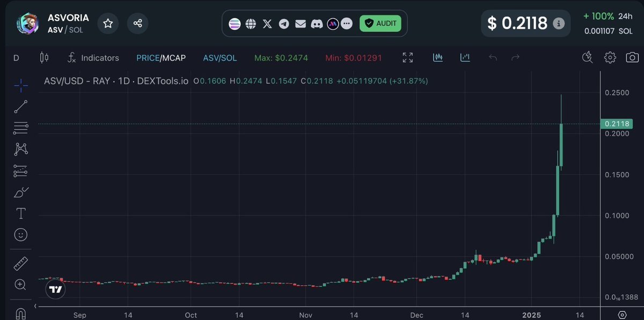Viewport: 644px width, 320px height.
Task: Open the Discord social link
Action: [317, 24]
